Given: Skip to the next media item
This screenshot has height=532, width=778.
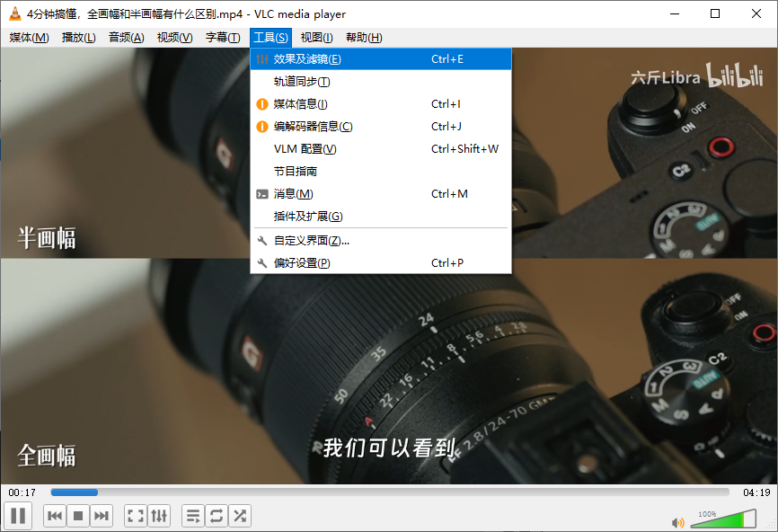Looking at the screenshot, I should click(x=102, y=516).
